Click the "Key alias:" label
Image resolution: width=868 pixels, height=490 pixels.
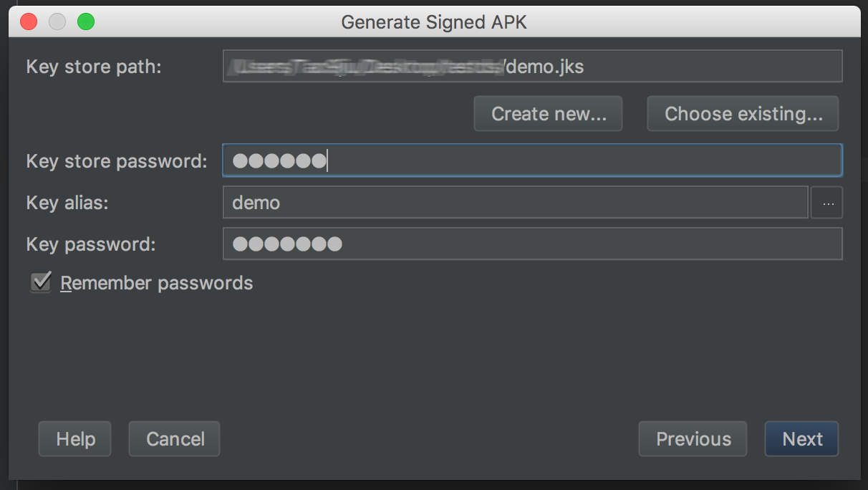click(x=67, y=203)
